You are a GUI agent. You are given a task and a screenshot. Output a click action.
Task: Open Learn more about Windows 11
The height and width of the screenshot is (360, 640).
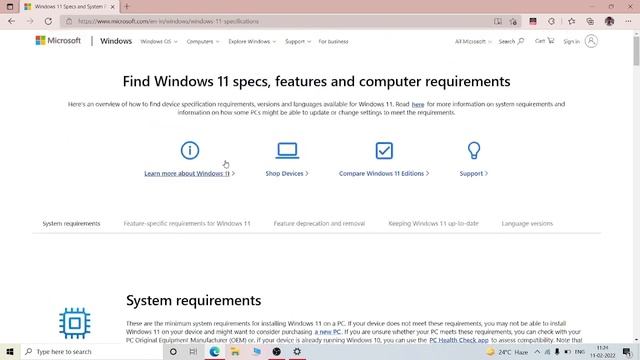pos(189,173)
